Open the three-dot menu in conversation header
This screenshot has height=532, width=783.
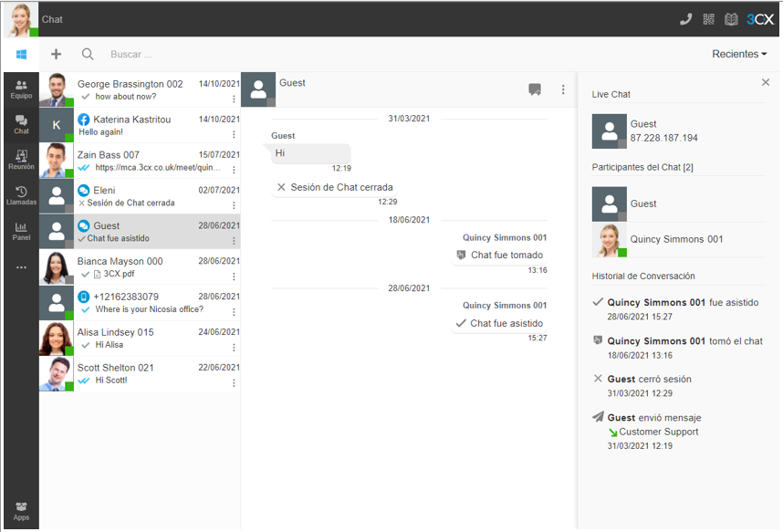[x=563, y=89]
